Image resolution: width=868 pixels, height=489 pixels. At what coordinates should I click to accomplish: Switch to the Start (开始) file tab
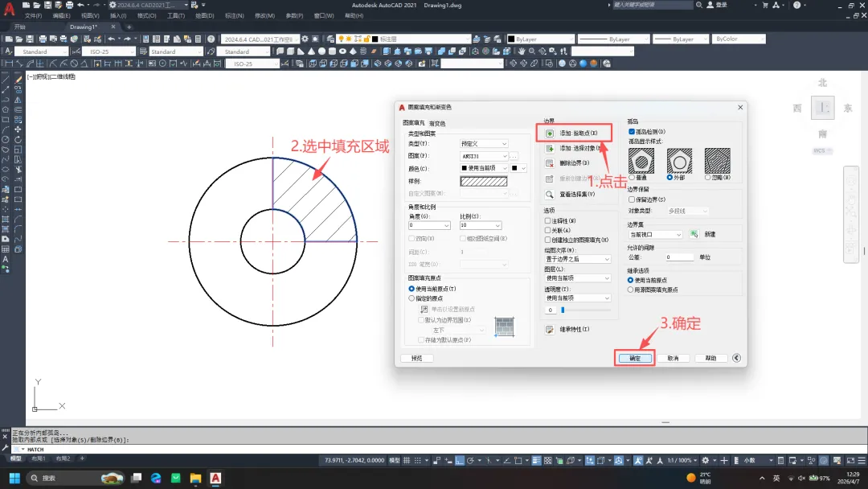click(20, 27)
